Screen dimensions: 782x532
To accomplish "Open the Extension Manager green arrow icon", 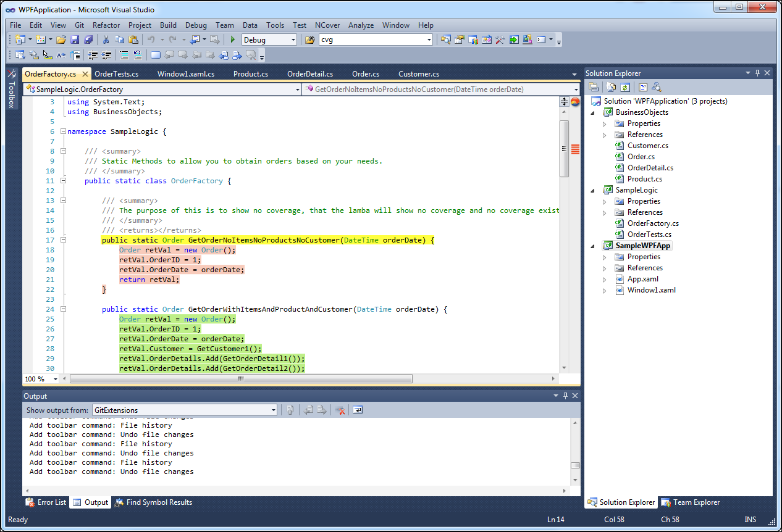I will [x=514, y=39].
